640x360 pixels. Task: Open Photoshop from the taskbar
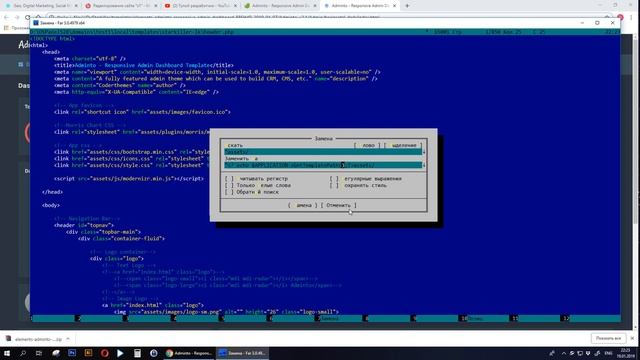point(72,353)
